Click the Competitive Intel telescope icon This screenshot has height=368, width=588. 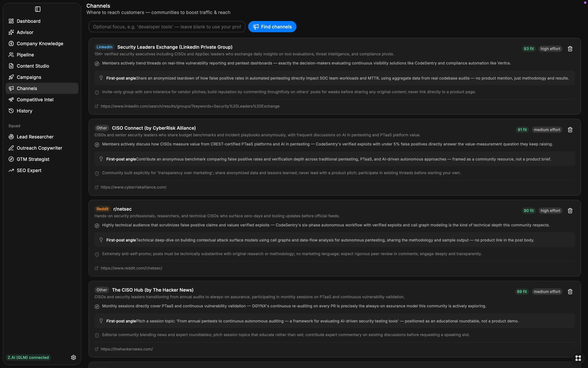[x=11, y=100]
